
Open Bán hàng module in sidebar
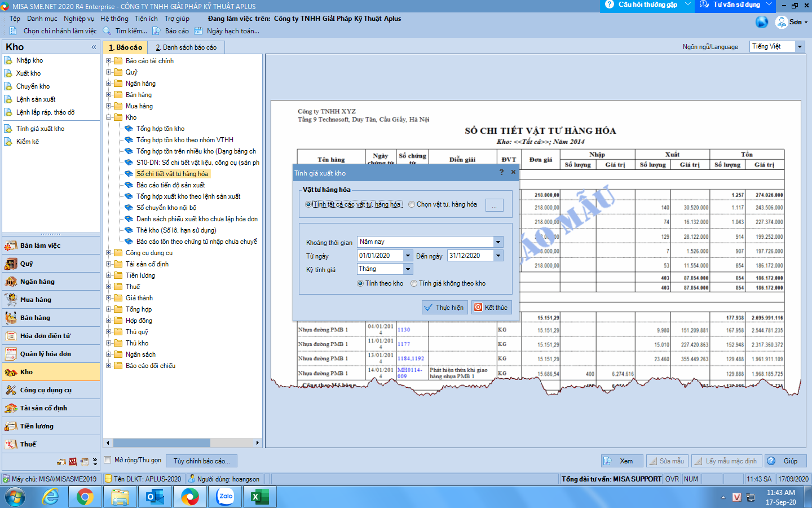click(x=51, y=318)
